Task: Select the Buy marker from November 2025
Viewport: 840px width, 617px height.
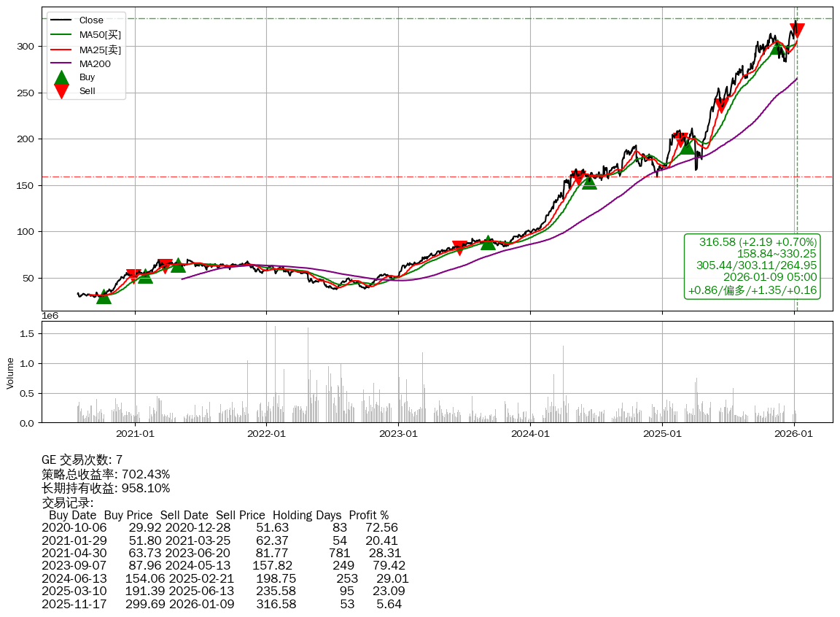Action: click(777, 47)
